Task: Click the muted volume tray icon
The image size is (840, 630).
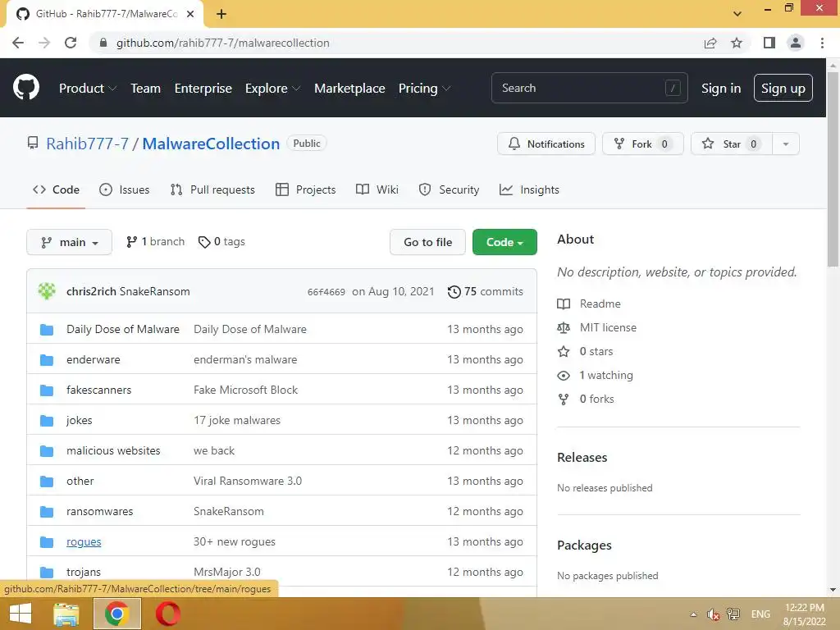Action: click(x=713, y=614)
